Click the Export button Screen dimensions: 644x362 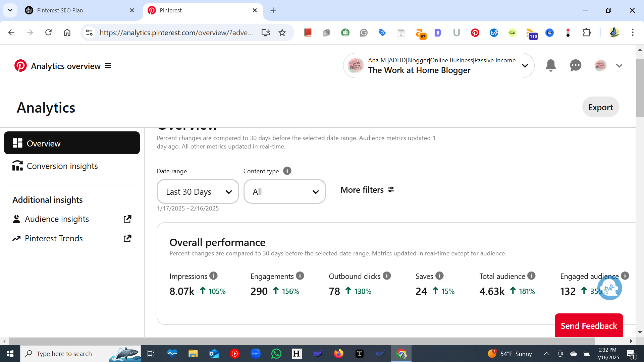coord(600,107)
